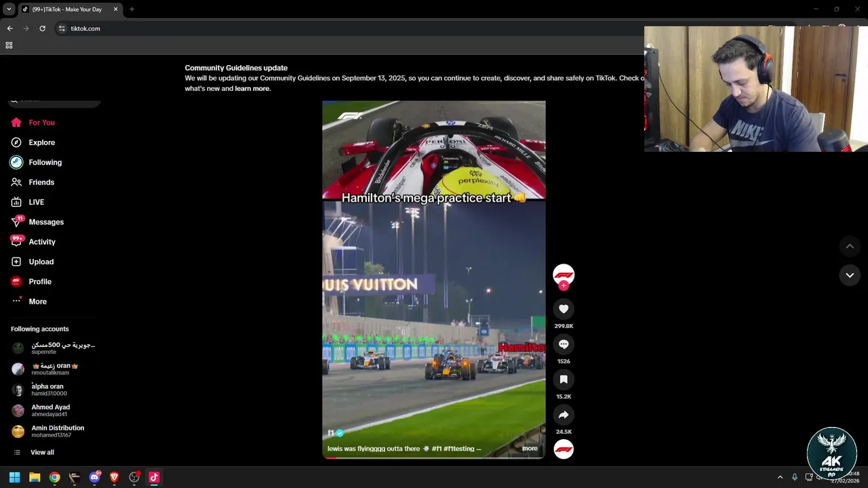Click the TikTok taskbar icon
The image size is (868, 488).
[x=154, y=477]
